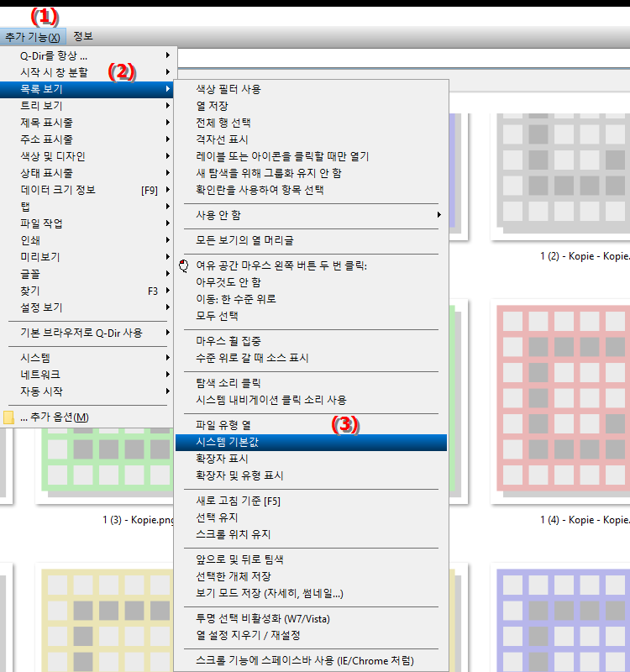Toggle 시스템 내비게이션 클릭 소리 사용
630x672 pixels.
click(x=311, y=400)
